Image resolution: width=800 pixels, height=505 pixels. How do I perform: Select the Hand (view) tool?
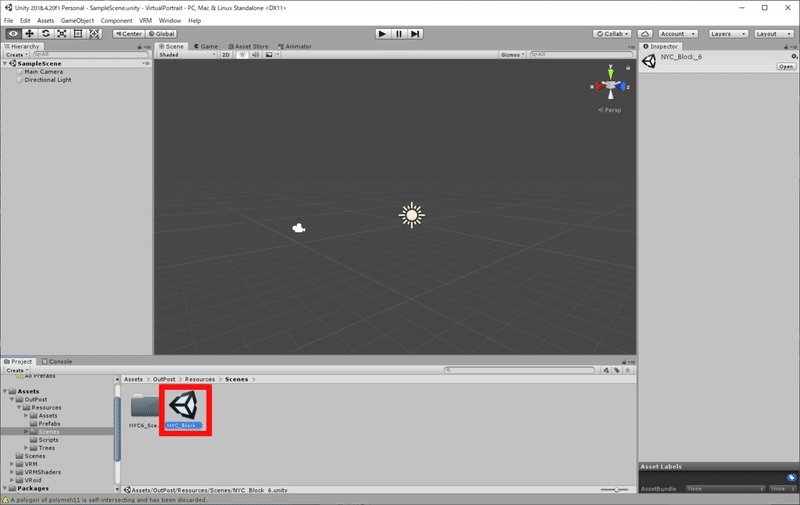pos(13,34)
